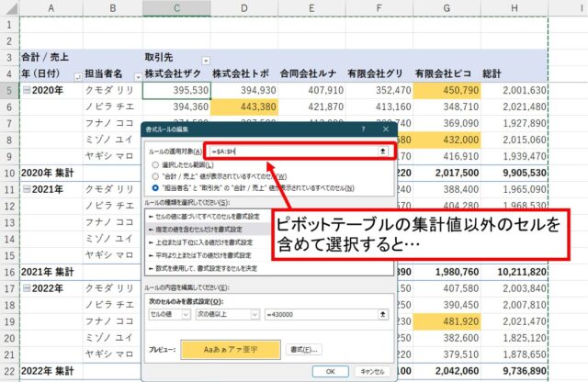Click the OK button
588x382 pixels.
331,372
